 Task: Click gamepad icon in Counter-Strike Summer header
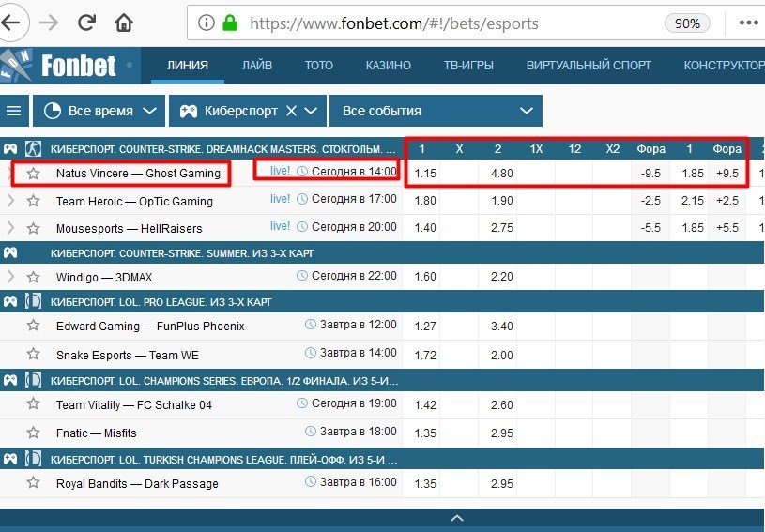pyautogui.click(x=10, y=252)
